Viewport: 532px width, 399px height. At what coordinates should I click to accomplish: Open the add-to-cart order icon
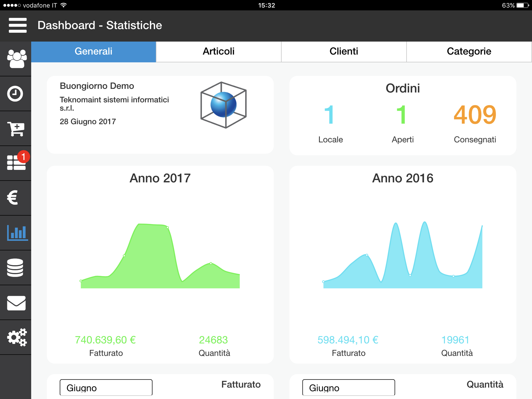point(16,129)
